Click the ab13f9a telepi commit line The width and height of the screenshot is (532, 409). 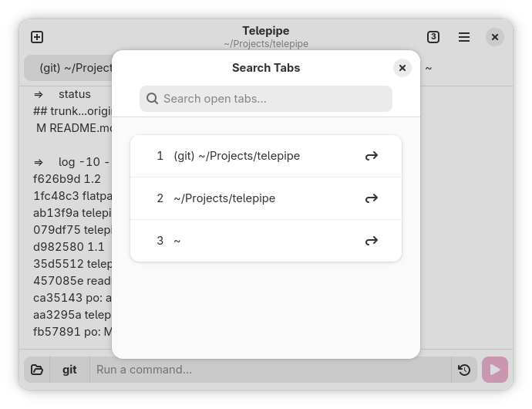pyautogui.click(x=72, y=213)
